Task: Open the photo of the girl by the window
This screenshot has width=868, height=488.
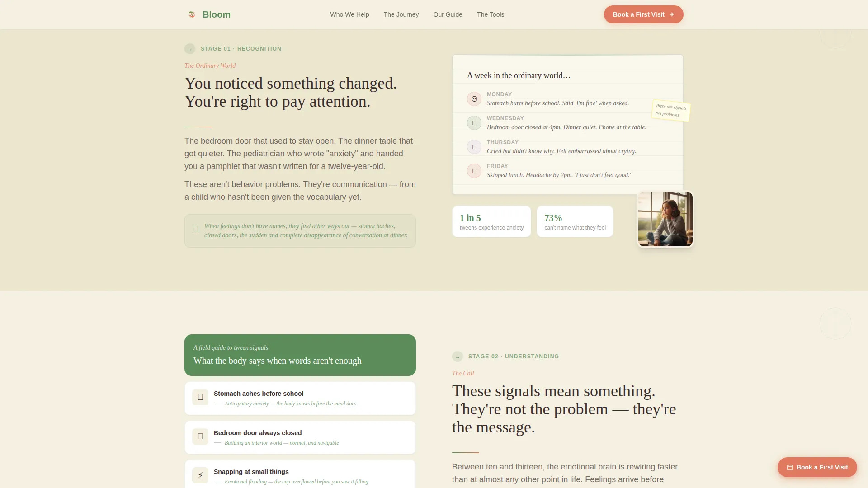Action: pos(665,219)
